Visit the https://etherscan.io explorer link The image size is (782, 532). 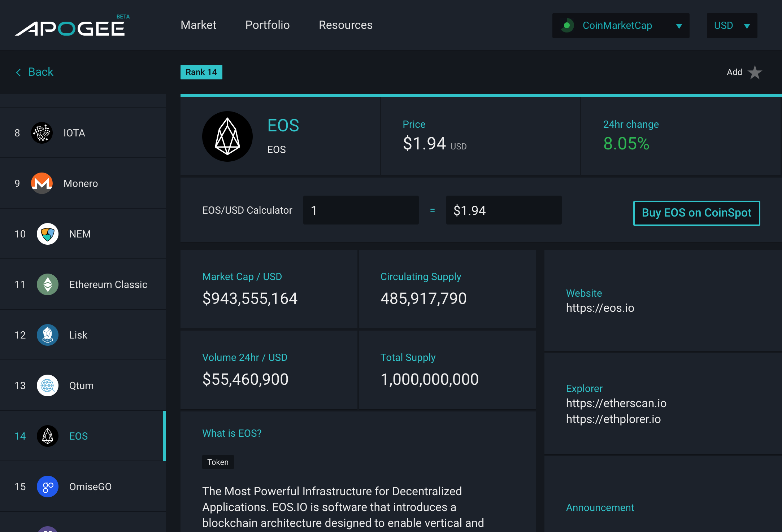[x=616, y=403]
